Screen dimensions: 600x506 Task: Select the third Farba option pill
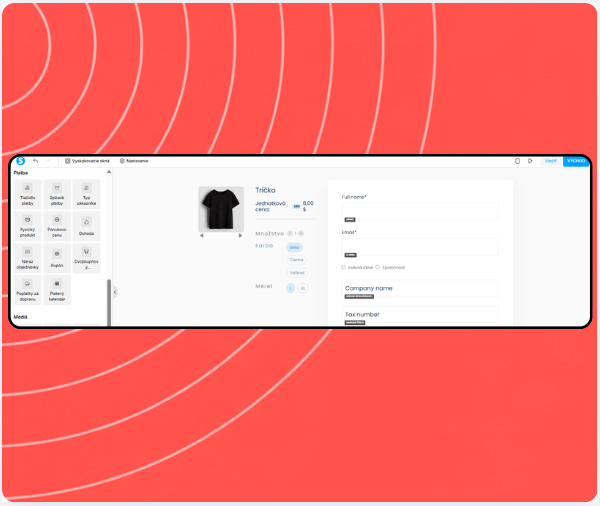(x=297, y=273)
